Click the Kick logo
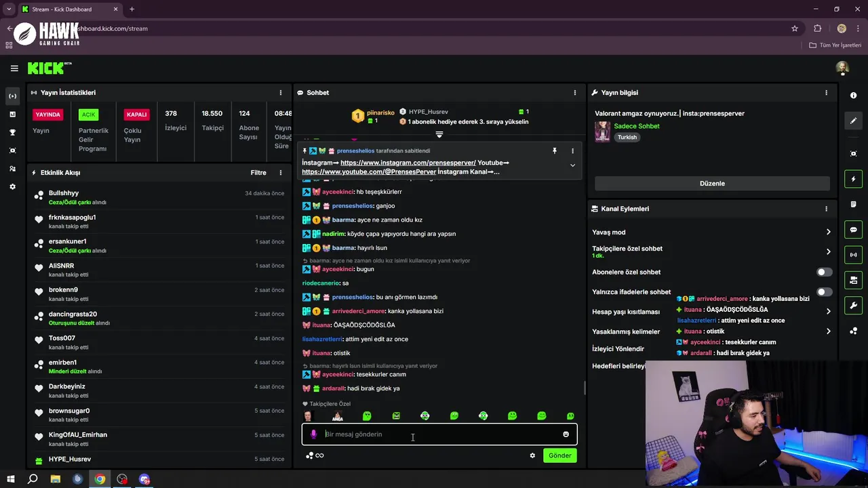 (x=49, y=68)
